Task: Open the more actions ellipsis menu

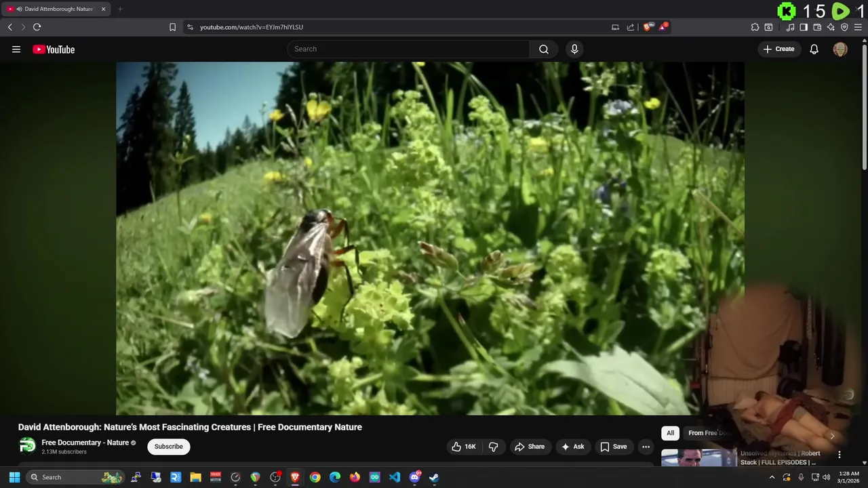Action: 646,447
